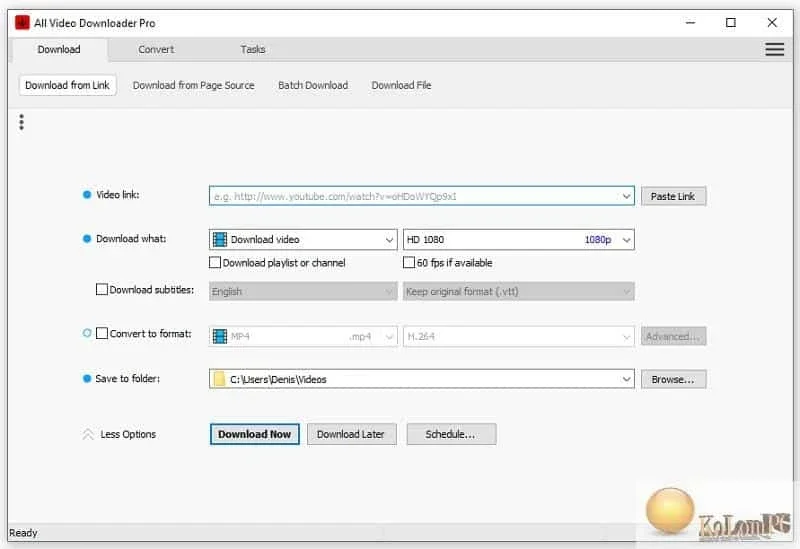
Task: Switch to the Convert tab
Action: coord(156,49)
